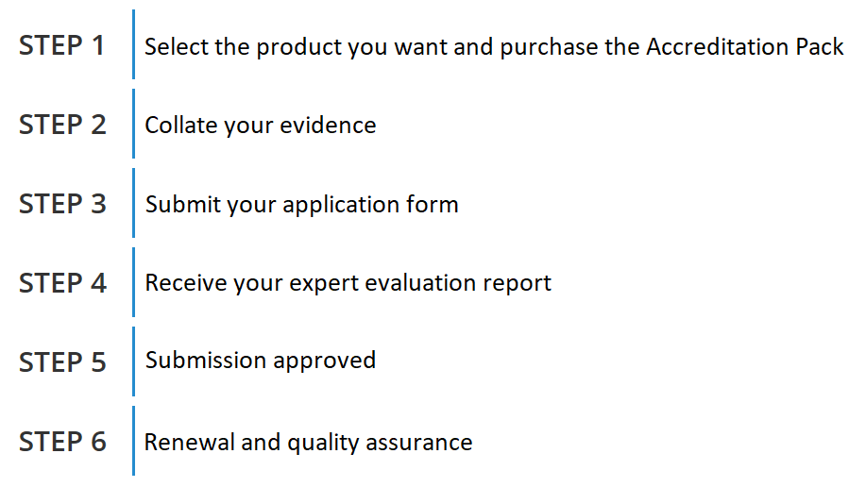Viewport: 866px width, 504px height.
Task: Click the STEP 3 label
Action: 62,204
